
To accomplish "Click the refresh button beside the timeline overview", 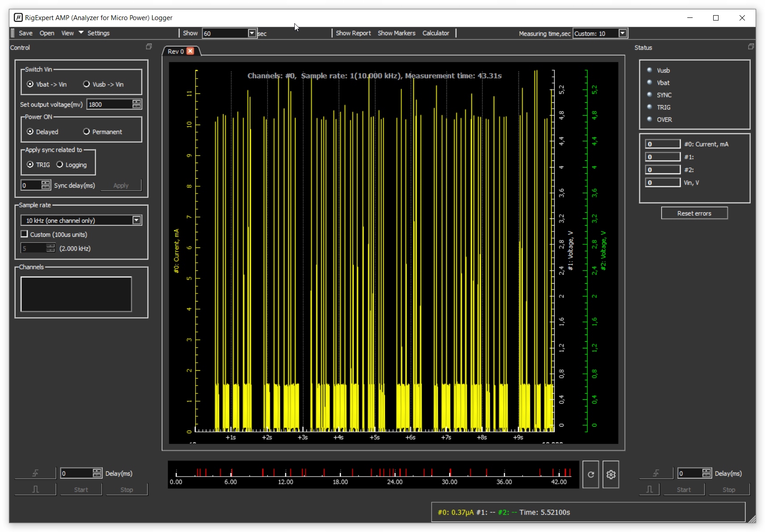I will click(590, 474).
